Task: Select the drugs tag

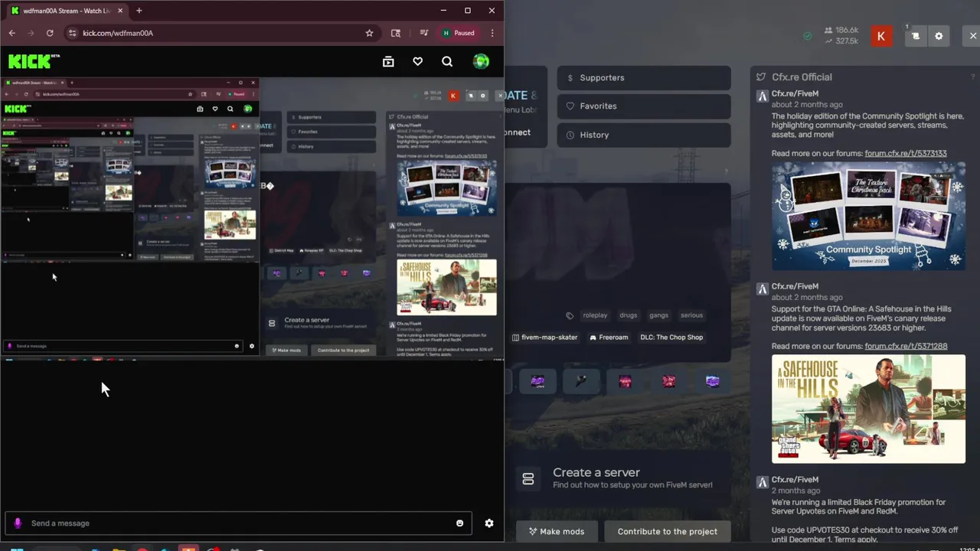Action: 628,315
